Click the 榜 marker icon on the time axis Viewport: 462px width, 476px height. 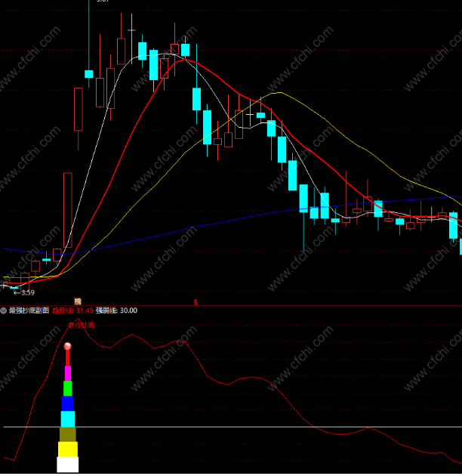78,301
